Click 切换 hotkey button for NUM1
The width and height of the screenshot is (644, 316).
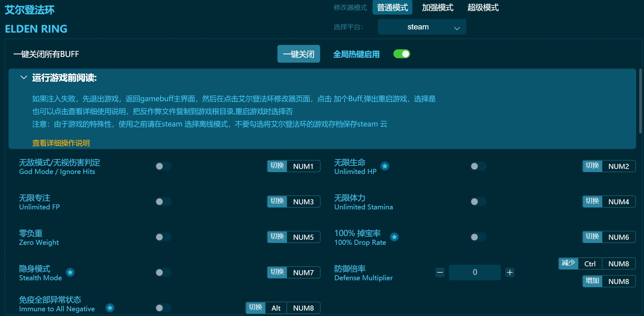click(277, 166)
